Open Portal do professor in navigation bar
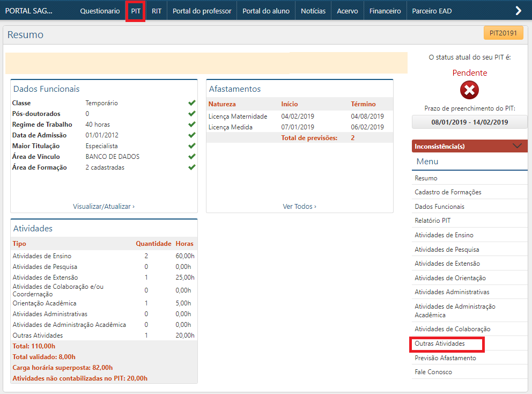The image size is (532, 394). coord(202,11)
